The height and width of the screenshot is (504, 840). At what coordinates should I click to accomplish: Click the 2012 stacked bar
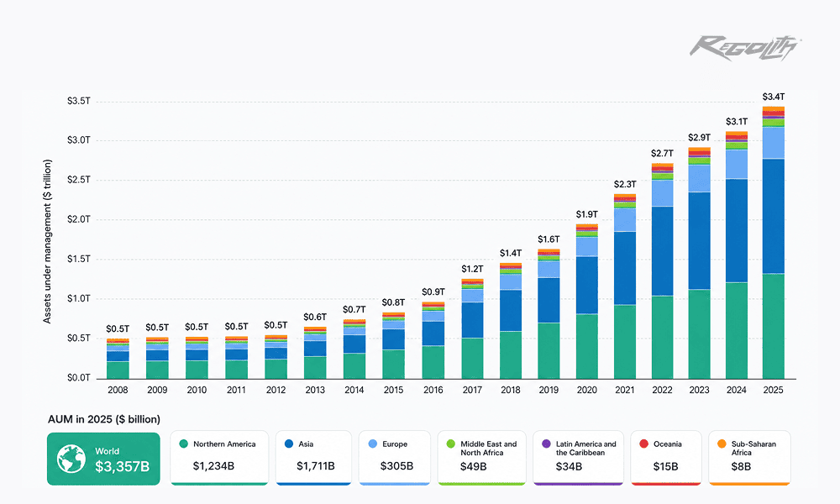(276, 357)
